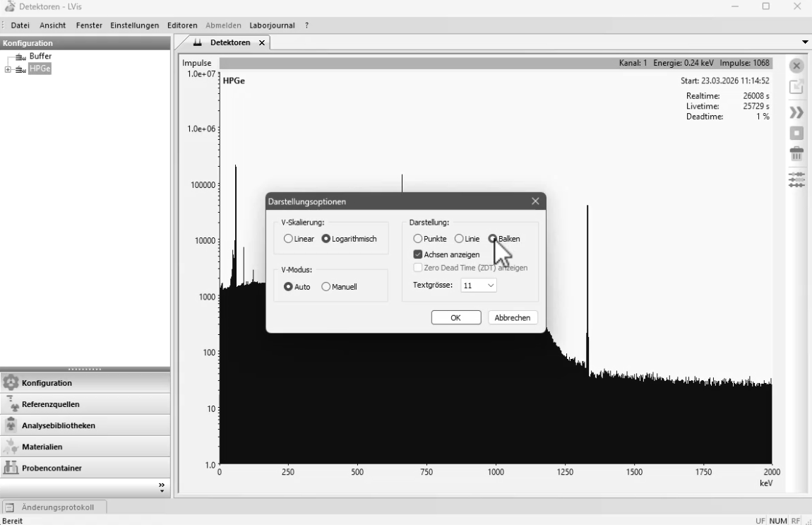812x525 pixels.
Task: Expand the HPGe tree node
Action: (x=8, y=69)
